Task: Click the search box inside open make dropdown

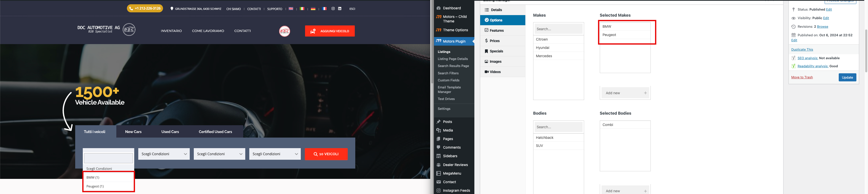Action: coord(108,158)
